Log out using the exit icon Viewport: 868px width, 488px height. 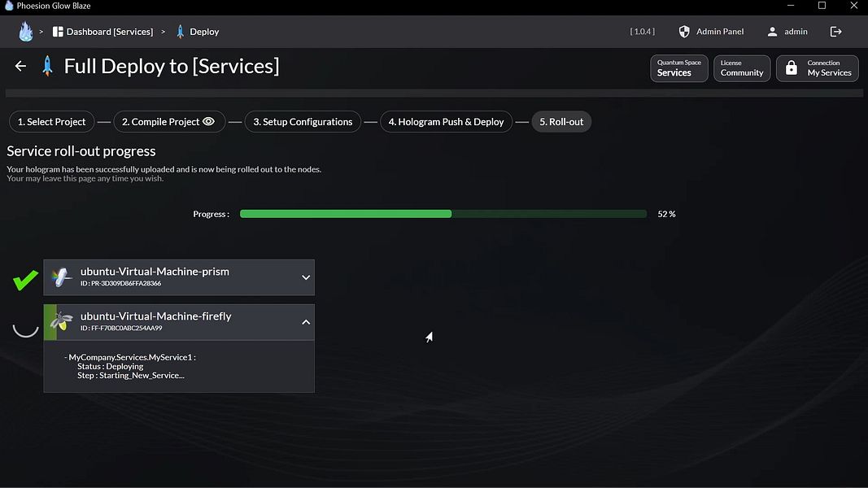[836, 32]
